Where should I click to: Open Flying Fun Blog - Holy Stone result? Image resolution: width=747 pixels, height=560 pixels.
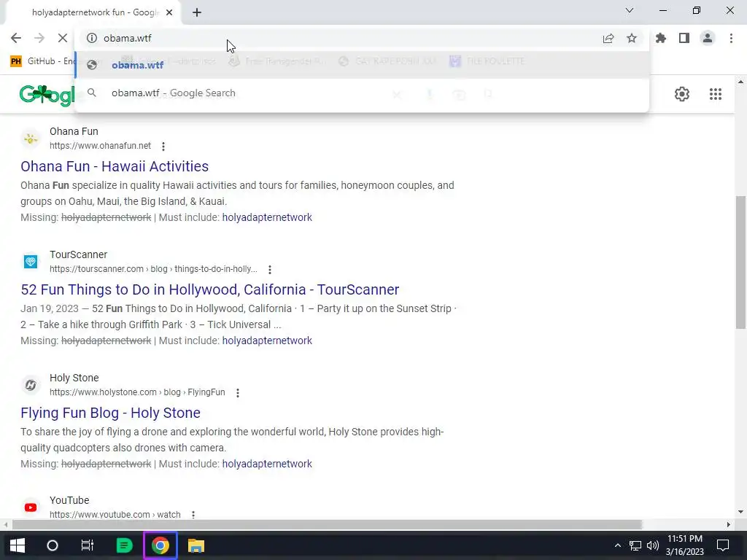[111, 413]
